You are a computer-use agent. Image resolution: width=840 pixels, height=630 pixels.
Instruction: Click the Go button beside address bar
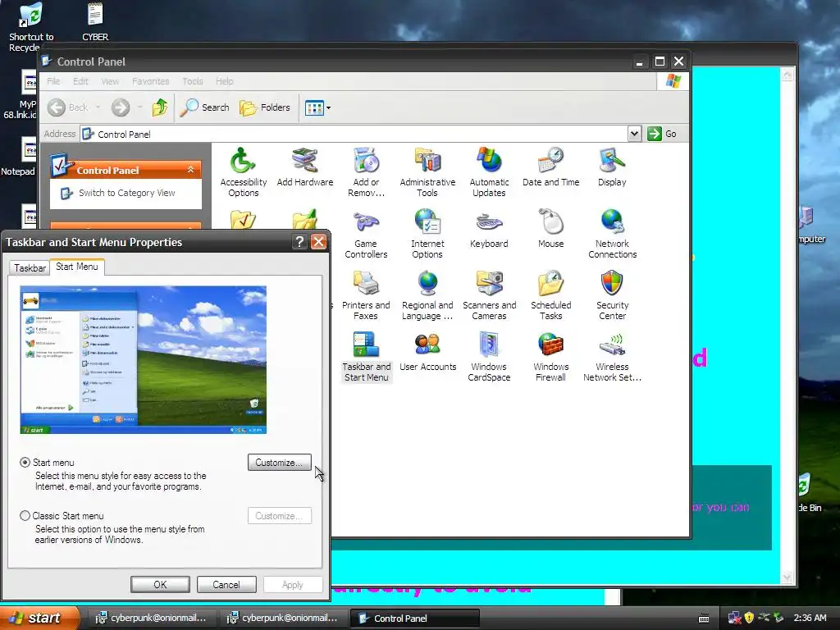[662, 134]
